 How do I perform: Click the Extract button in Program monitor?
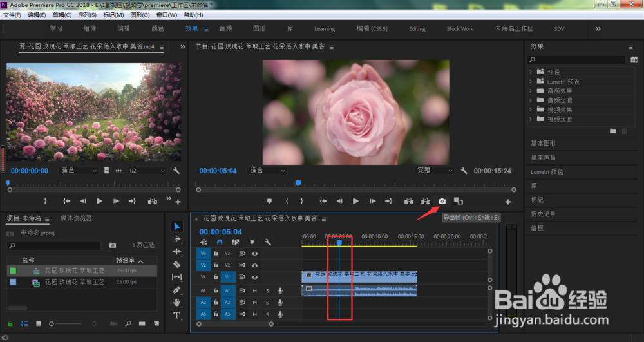coord(426,201)
